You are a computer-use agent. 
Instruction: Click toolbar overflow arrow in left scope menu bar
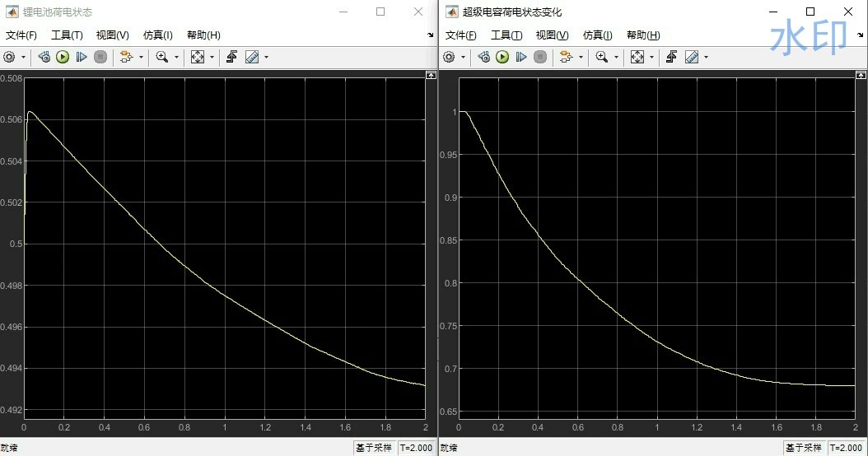(431, 35)
